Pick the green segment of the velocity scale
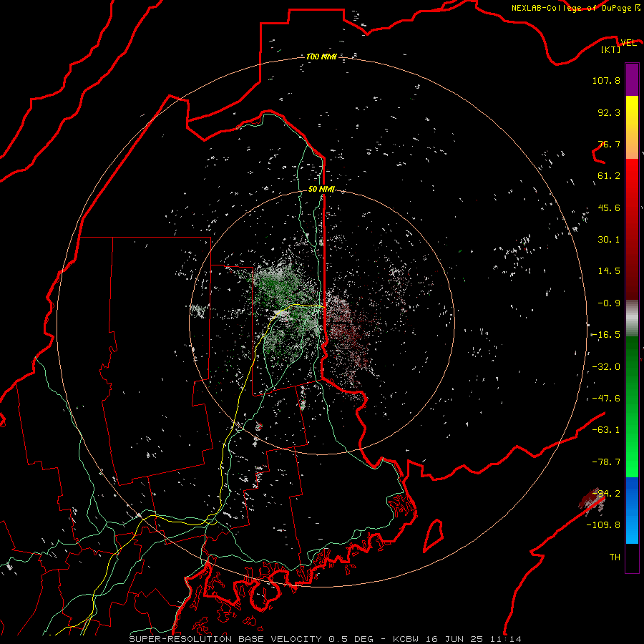Image resolution: width=644 pixels, height=644 pixels. point(632,406)
